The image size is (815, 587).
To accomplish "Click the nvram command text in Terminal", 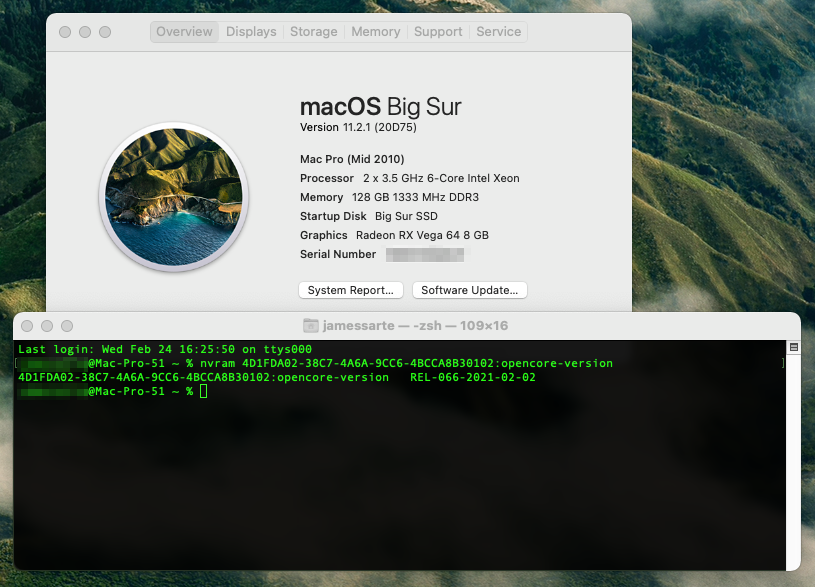I will point(406,363).
